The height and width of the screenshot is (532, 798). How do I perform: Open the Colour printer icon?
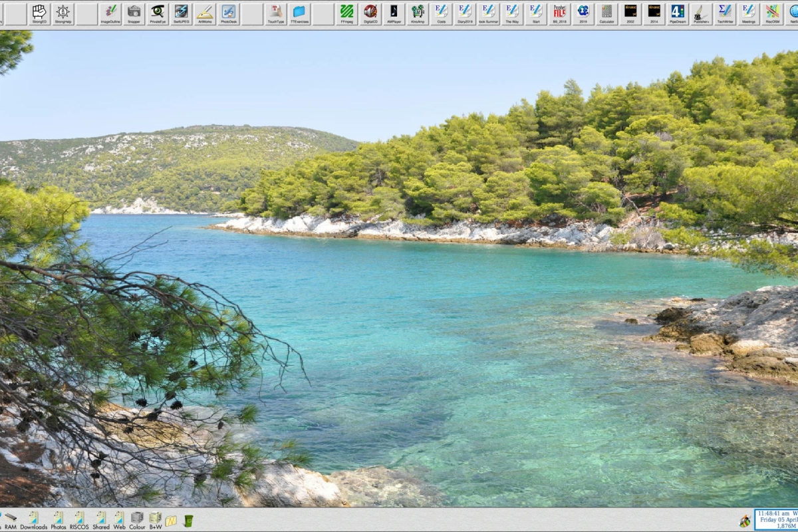click(x=137, y=521)
